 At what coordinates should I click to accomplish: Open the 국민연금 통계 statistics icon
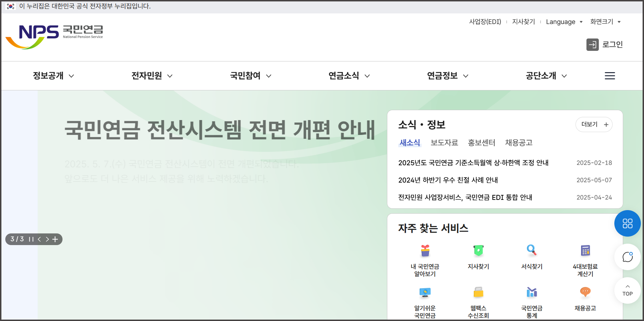click(x=531, y=292)
